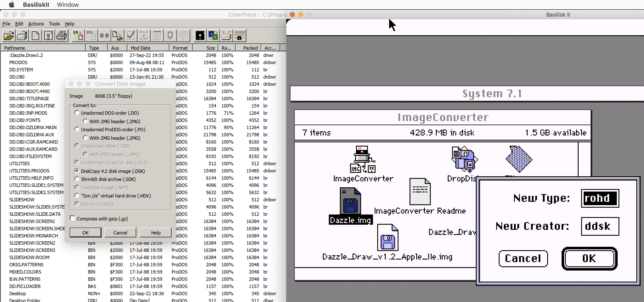The width and height of the screenshot is (644, 302).
Task: Select the DD.SYSTEM file row
Action: click(x=143, y=69)
